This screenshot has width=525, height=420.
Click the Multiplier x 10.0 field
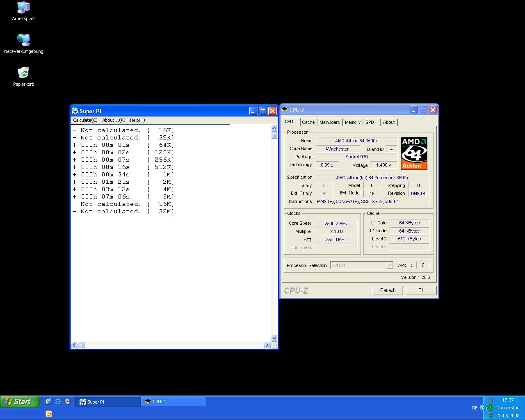pyautogui.click(x=336, y=231)
